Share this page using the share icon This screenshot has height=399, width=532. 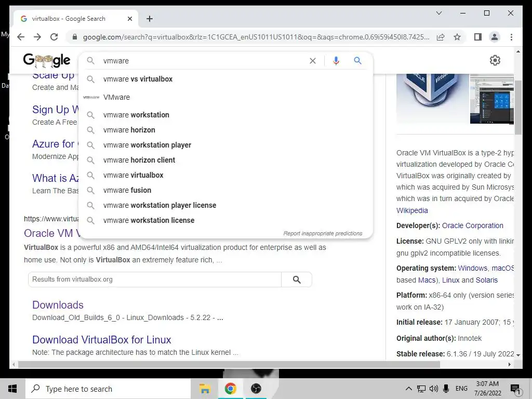tap(441, 37)
